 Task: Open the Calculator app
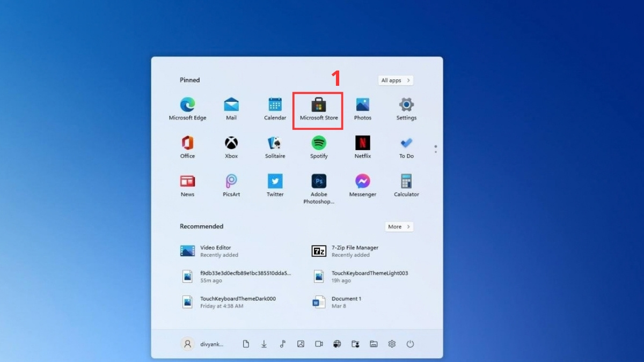[406, 186]
